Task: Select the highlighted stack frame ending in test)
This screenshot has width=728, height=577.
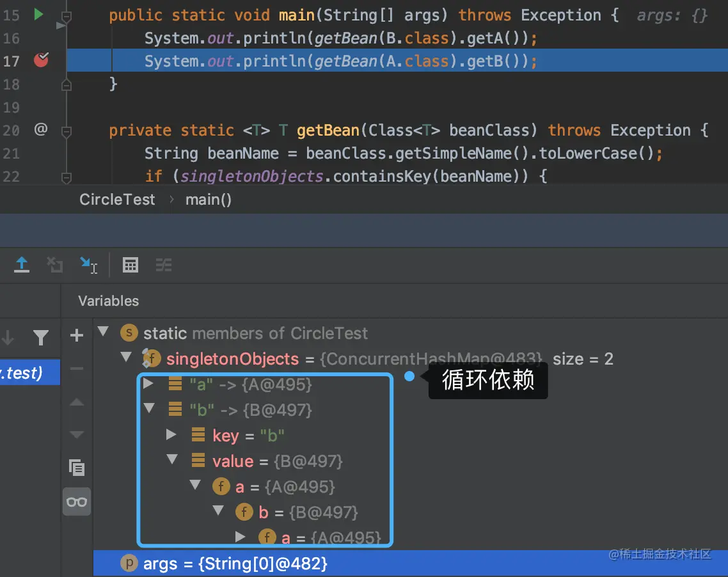Action: click(x=29, y=372)
